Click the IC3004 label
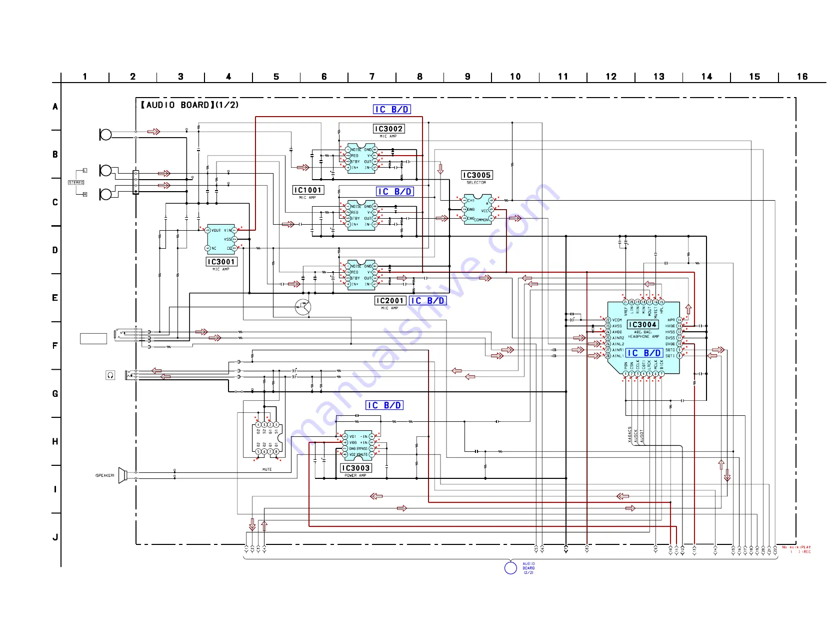 [x=642, y=325]
